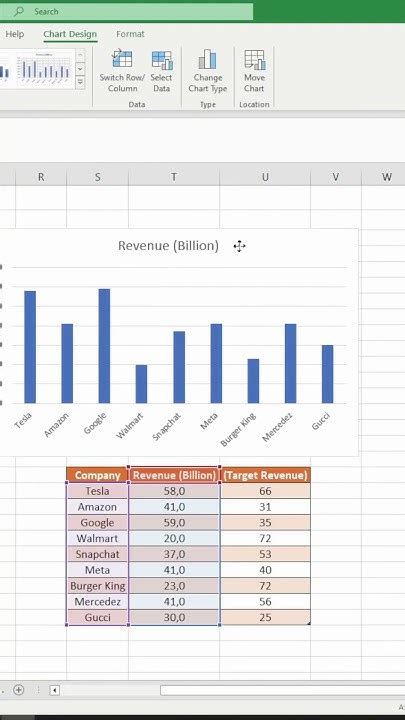Select the Meta cell in table

click(97, 570)
